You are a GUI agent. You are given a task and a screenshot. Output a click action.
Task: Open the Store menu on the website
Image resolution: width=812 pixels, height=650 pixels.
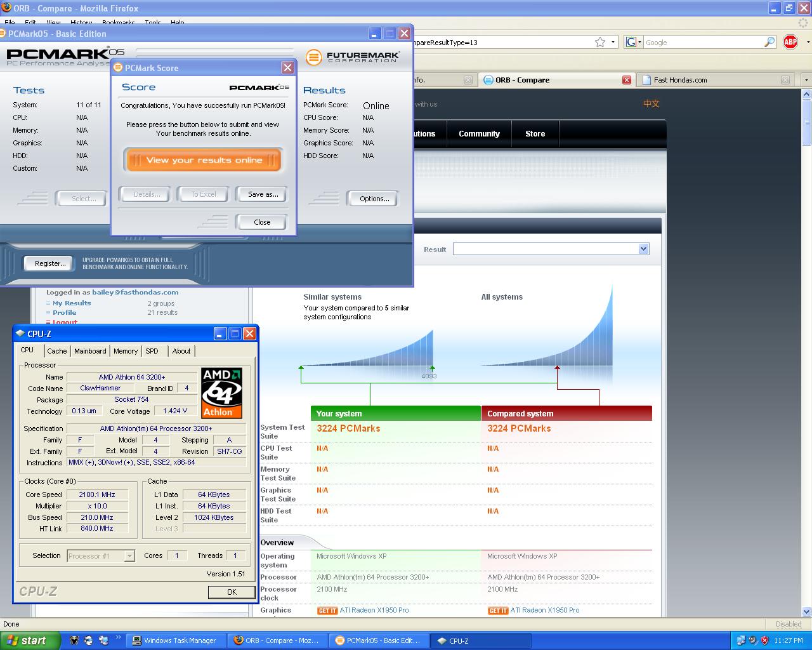pyautogui.click(x=535, y=134)
